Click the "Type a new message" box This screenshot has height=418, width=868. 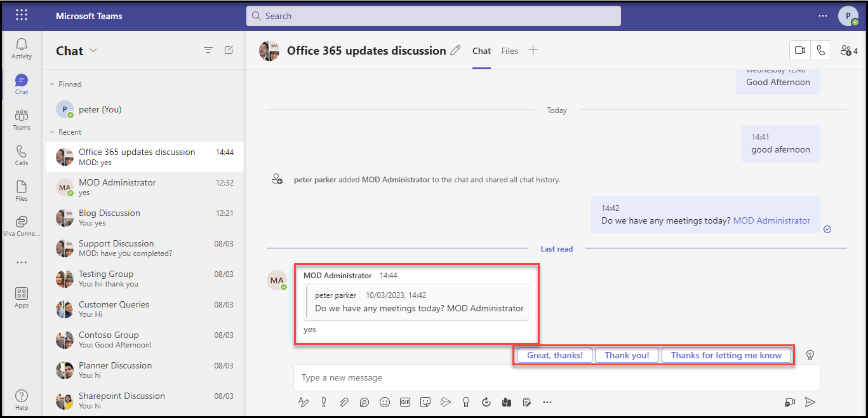(556, 377)
